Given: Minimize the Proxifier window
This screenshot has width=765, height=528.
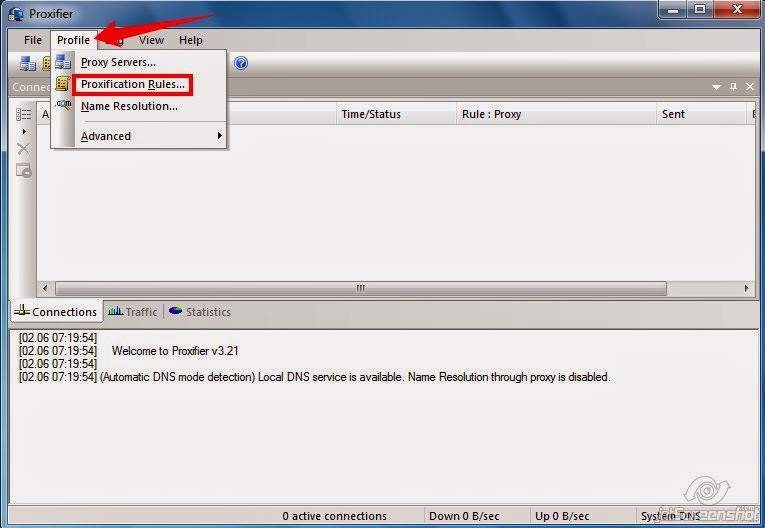Looking at the screenshot, I should click(x=673, y=9).
